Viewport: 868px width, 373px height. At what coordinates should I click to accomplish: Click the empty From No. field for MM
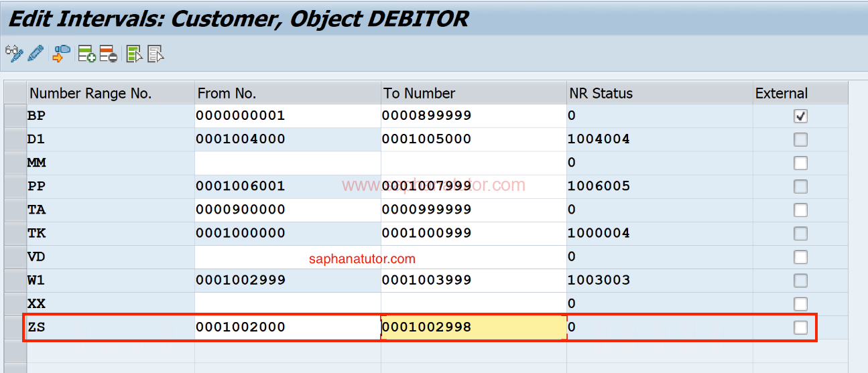pos(288,163)
